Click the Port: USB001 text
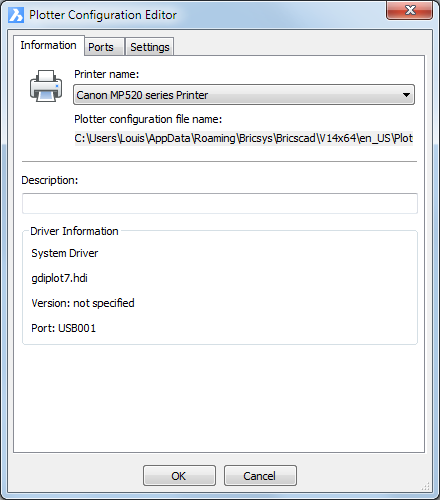 (63, 328)
